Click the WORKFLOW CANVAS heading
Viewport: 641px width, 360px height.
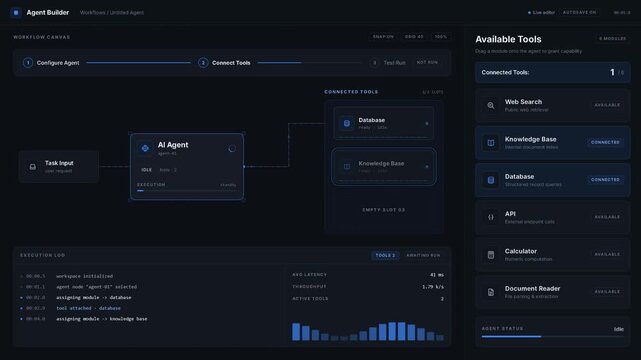click(42, 37)
